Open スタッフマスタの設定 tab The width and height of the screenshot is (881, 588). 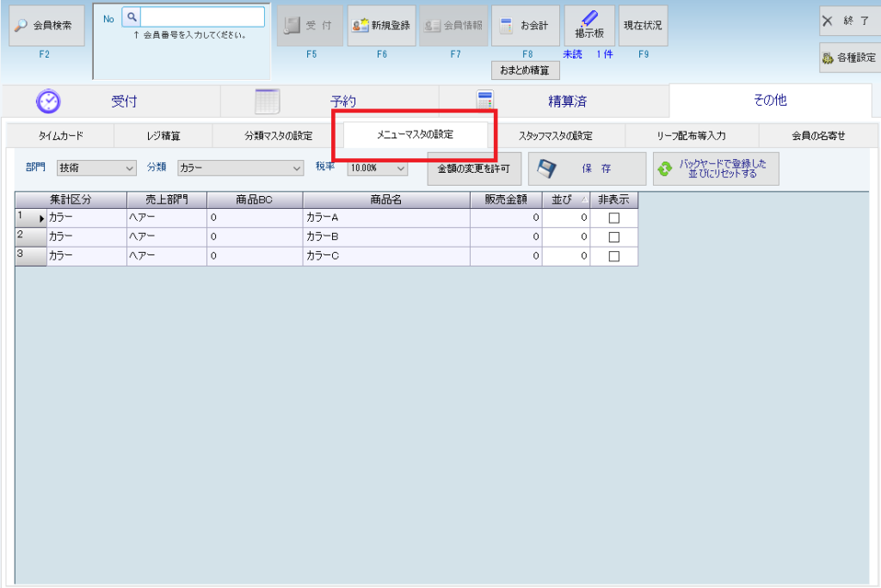click(555, 136)
